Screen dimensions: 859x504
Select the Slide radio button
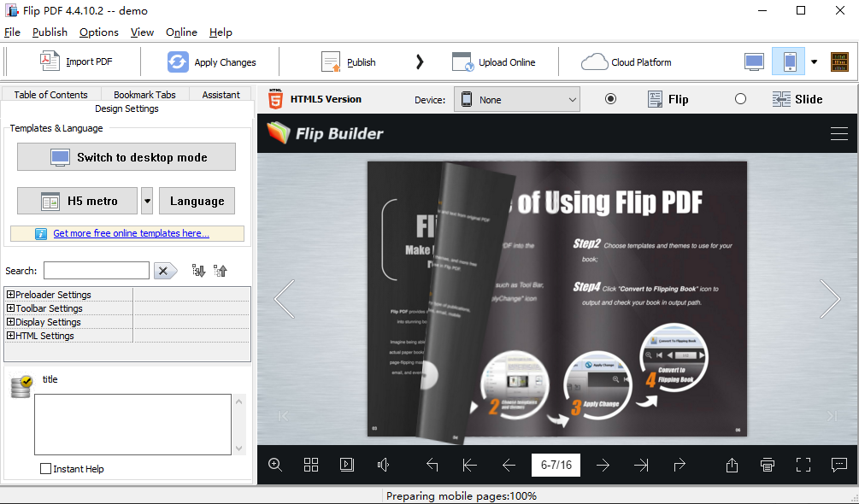[741, 99]
